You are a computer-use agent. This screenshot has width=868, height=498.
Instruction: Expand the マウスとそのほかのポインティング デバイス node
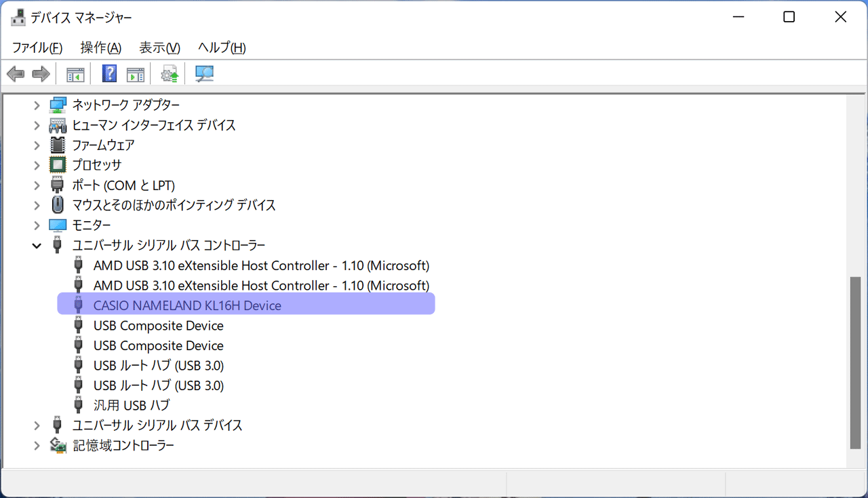click(x=37, y=205)
